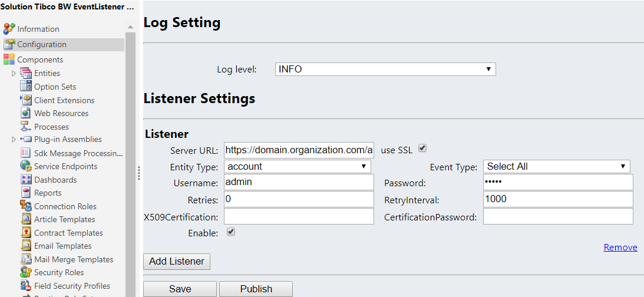The width and height of the screenshot is (644, 297).
Task: Click the Reports icon
Action: 26,193
